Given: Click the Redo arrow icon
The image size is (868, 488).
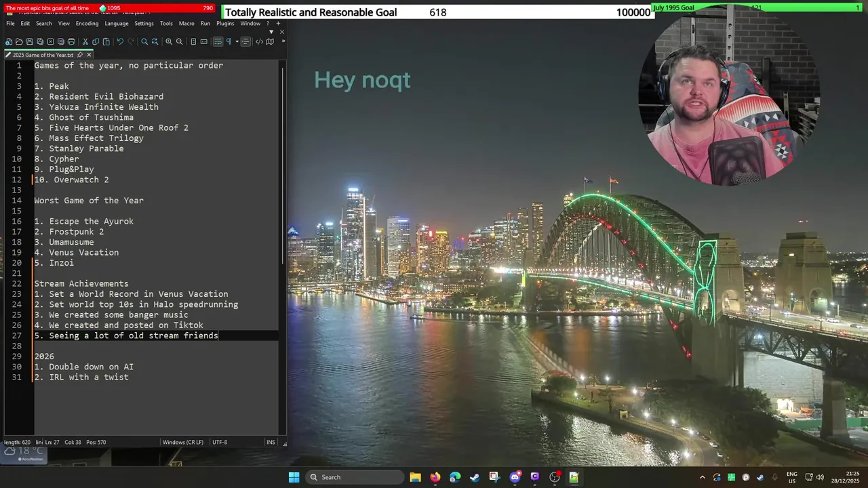Looking at the screenshot, I should point(131,41).
